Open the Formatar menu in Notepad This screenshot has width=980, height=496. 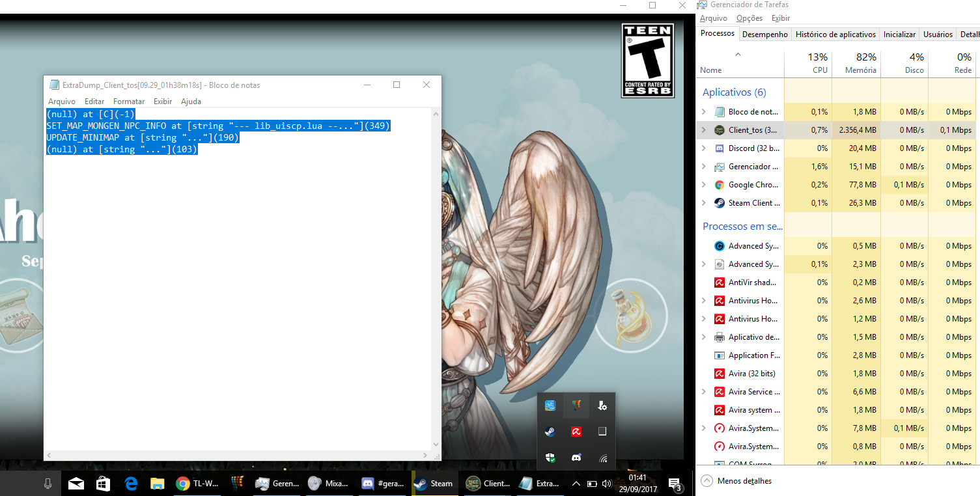click(129, 102)
